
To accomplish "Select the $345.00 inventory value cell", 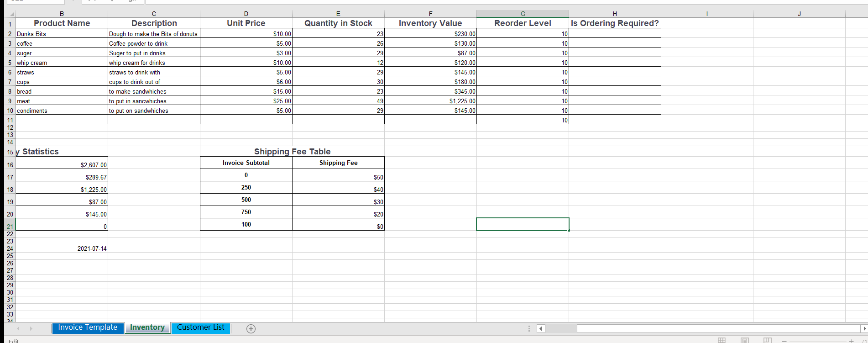I will [430, 91].
